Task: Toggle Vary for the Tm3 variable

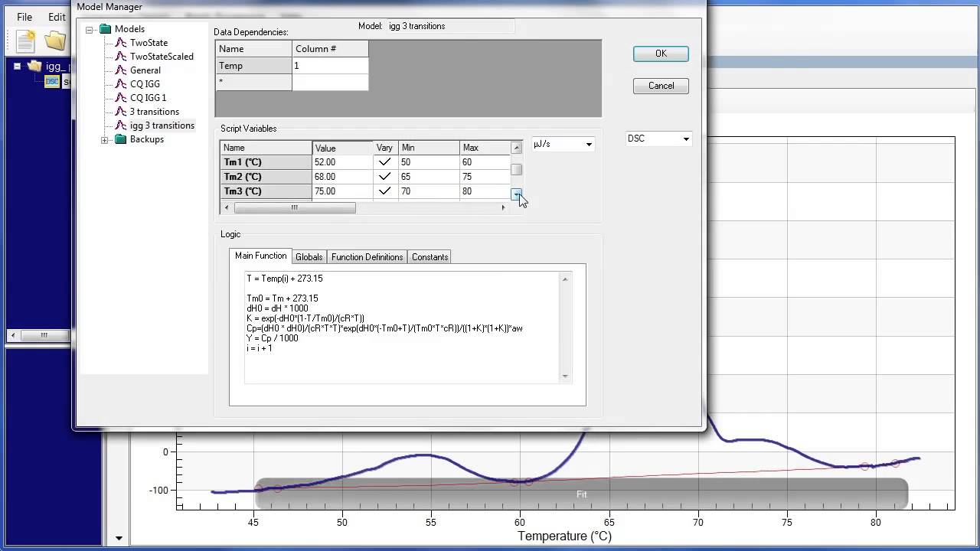Action: click(384, 191)
